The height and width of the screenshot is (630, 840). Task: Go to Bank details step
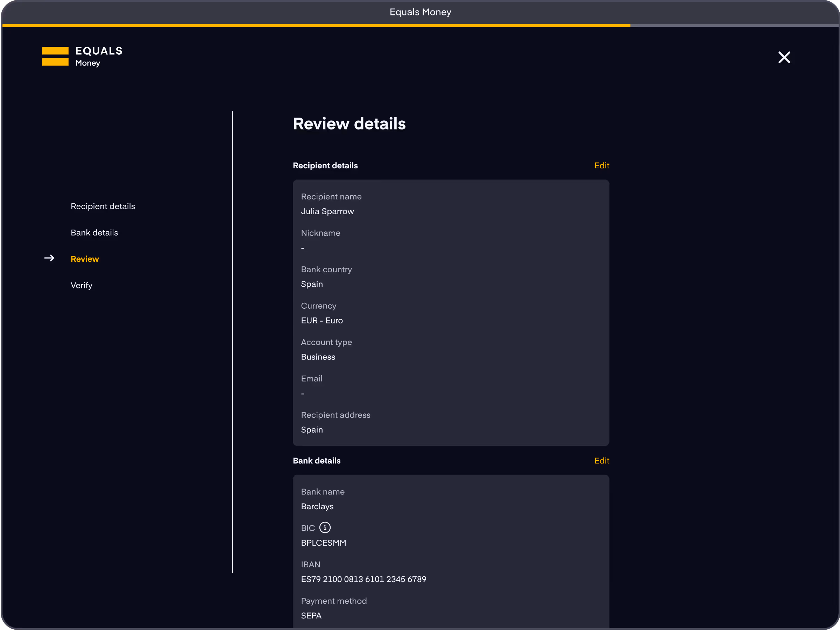94,232
